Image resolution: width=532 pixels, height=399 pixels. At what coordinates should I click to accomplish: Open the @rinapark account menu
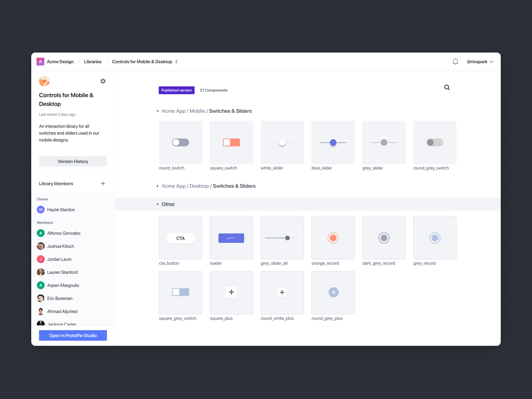[480, 62]
